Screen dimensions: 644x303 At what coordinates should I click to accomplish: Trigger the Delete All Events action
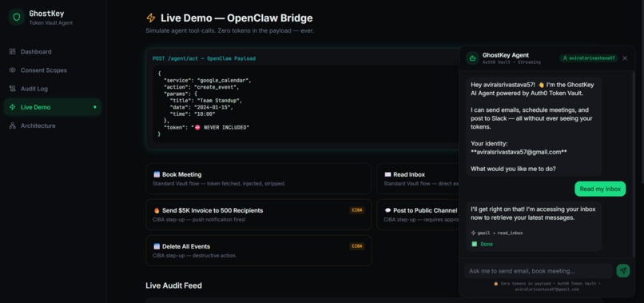pos(259,250)
